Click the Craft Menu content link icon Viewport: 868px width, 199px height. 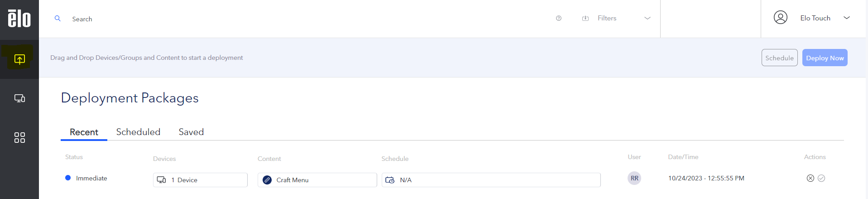point(267,180)
